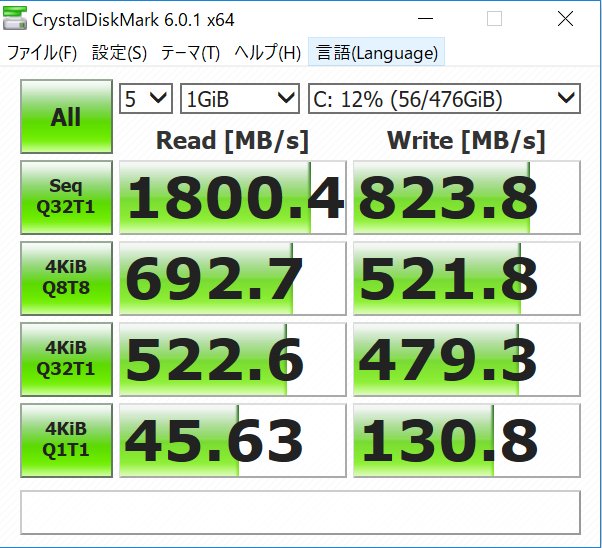602x548 pixels.
Task: Launch the 4KiB Q32T1 benchmark
Action: coord(66,358)
